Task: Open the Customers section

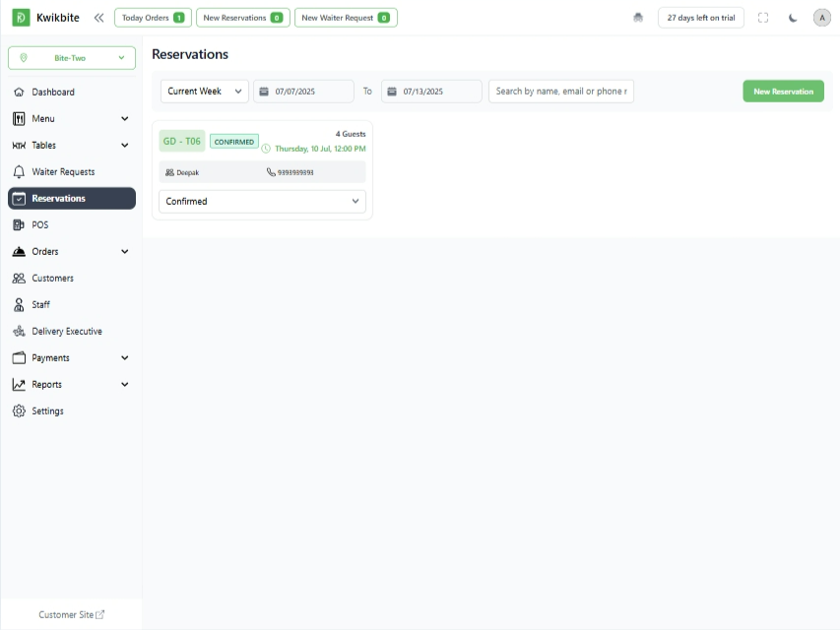Action: [51, 278]
